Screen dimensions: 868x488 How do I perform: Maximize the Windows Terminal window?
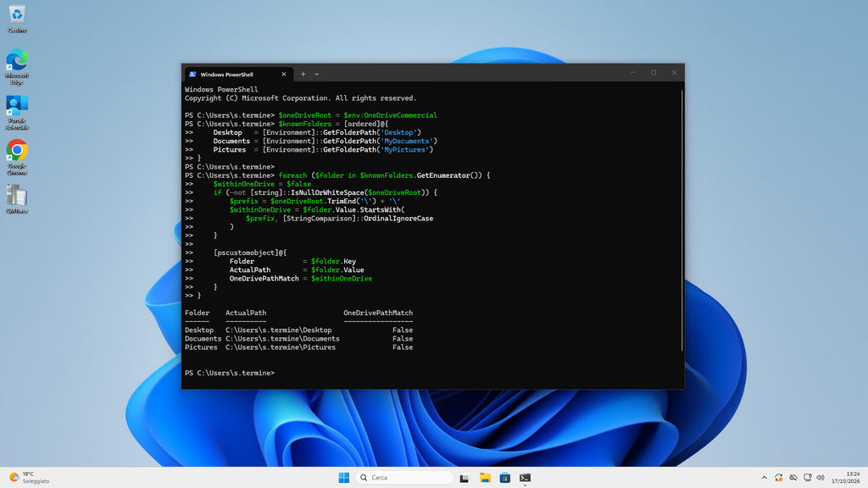(654, 73)
